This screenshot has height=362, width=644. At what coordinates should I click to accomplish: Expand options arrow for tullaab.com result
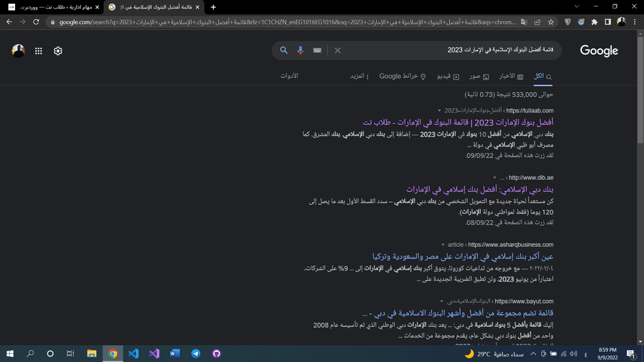pos(439,111)
